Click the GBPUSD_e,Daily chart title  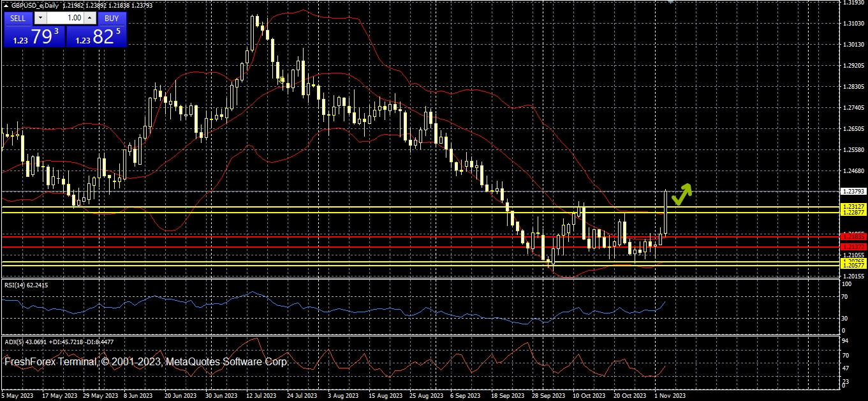click(35, 5)
